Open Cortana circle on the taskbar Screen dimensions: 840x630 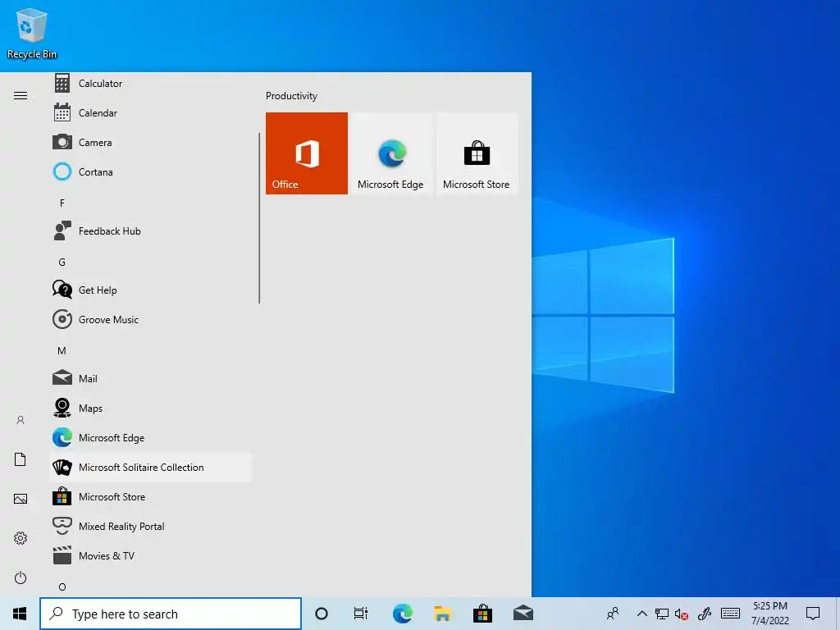[322, 614]
